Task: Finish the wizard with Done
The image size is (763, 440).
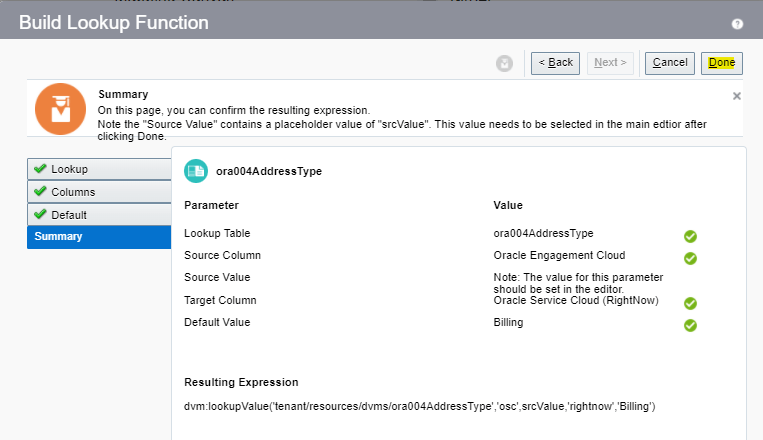Action: coord(721,63)
